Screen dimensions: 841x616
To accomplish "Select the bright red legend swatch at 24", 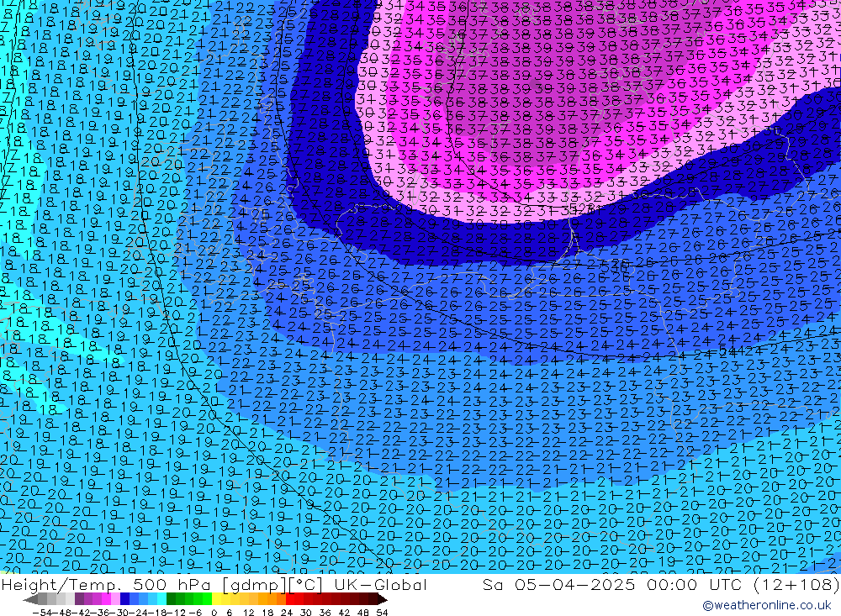I will coord(290,599).
